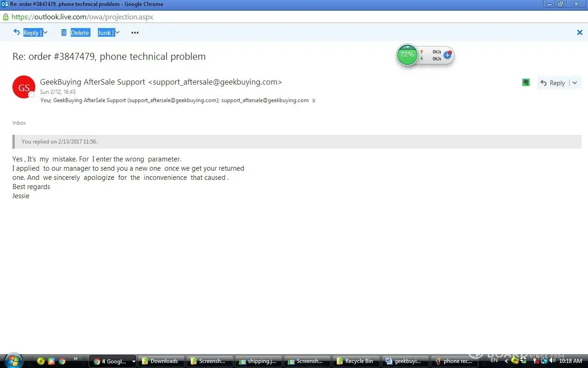Show hidden system tray icons arrow
The image size is (588, 368).
coord(507,361)
